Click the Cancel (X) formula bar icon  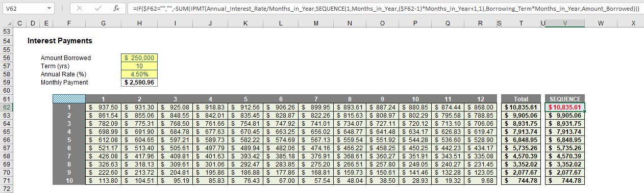click(79, 8)
